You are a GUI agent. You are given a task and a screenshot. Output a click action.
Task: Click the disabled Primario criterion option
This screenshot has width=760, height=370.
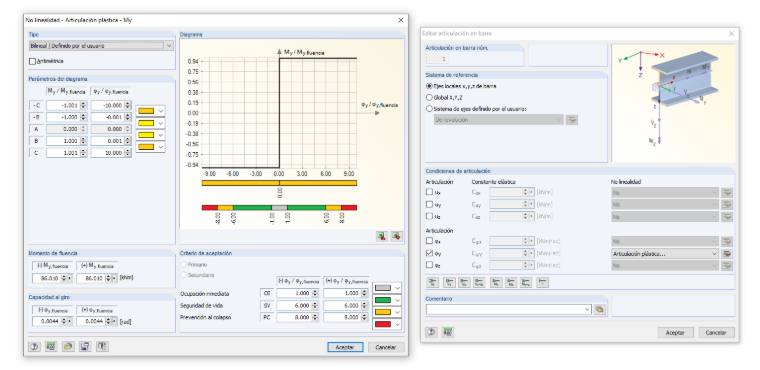tap(194, 265)
